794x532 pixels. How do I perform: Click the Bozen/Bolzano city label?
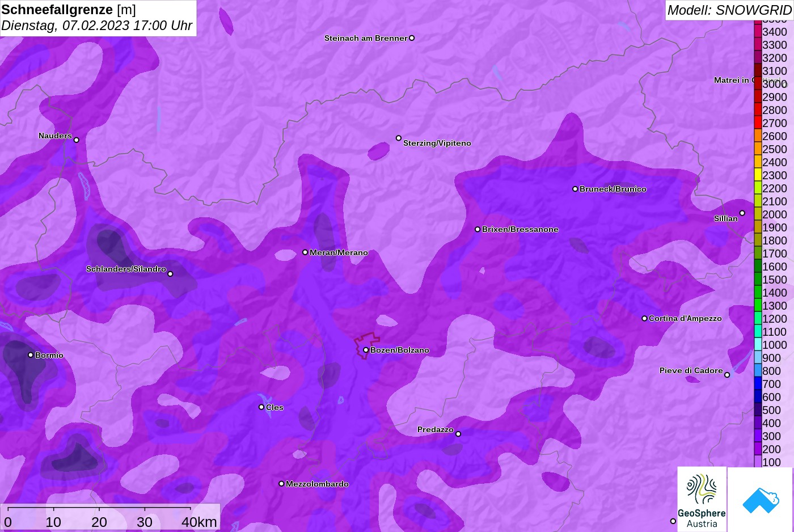[x=400, y=350]
